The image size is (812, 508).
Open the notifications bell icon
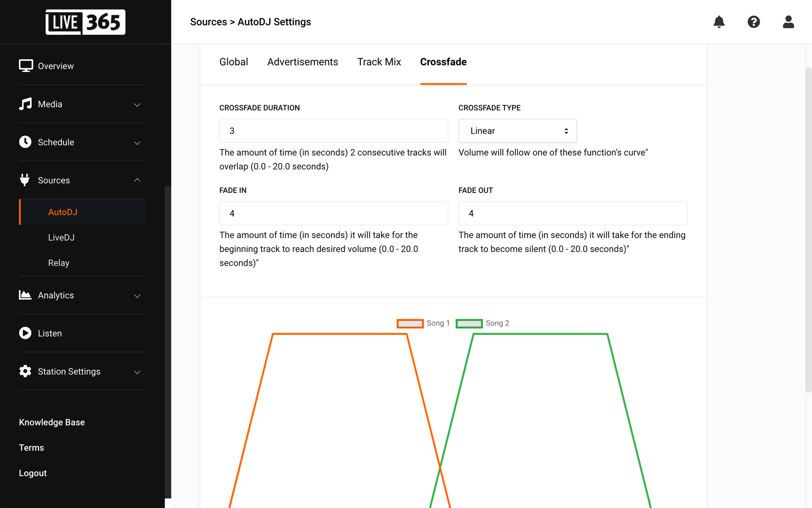point(719,22)
